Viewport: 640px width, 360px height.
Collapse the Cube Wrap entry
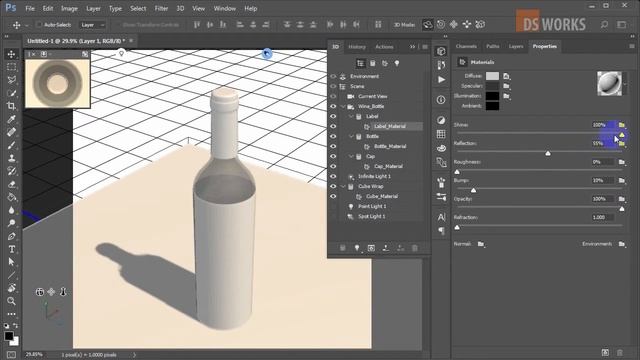(343, 187)
